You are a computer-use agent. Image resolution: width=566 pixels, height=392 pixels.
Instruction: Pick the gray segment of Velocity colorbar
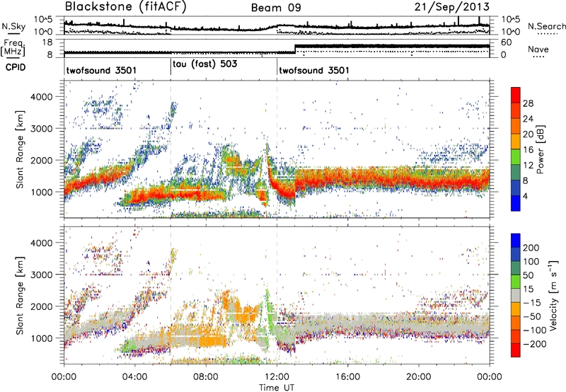(516, 296)
